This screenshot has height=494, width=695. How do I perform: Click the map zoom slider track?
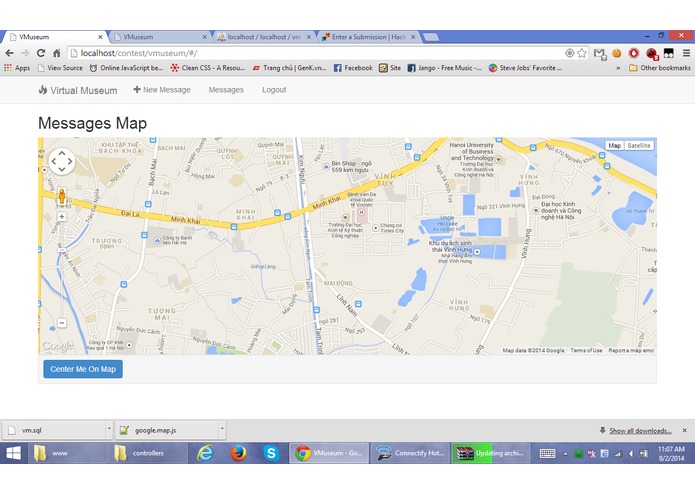[x=62, y=270]
